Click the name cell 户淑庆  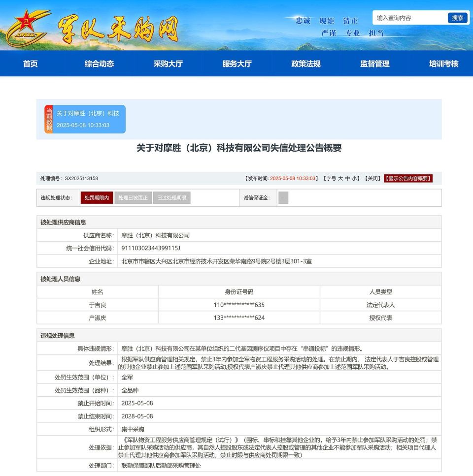(97, 318)
